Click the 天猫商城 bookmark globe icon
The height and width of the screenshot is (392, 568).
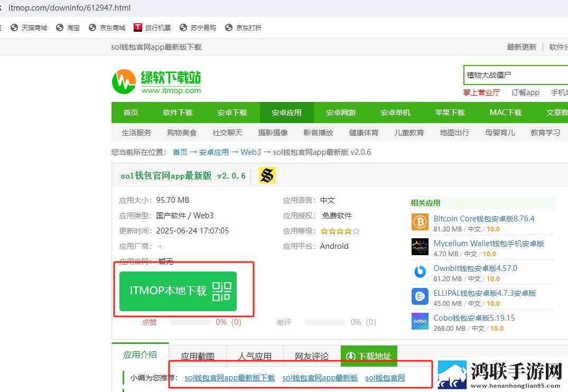[x=14, y=27]
